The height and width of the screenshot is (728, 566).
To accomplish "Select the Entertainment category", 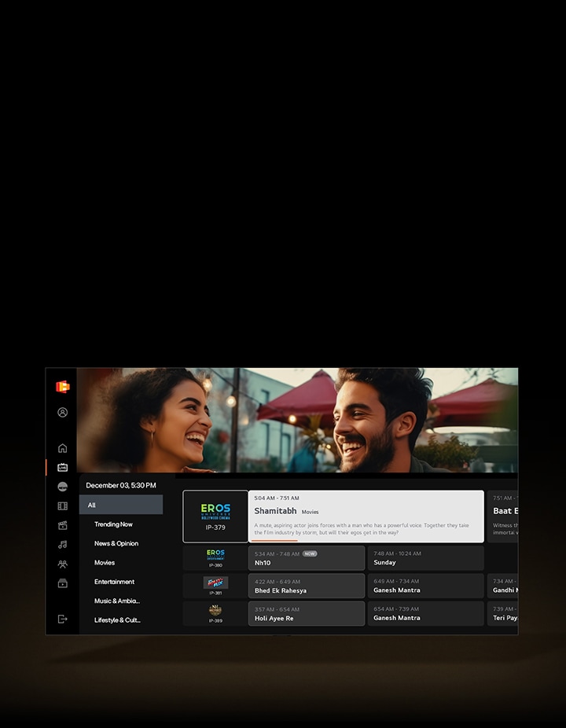I will coord(114,582).
